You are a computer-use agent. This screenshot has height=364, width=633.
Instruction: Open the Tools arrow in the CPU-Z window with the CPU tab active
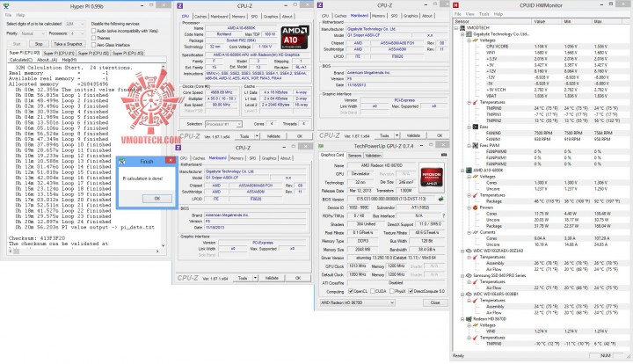(257, 136)
